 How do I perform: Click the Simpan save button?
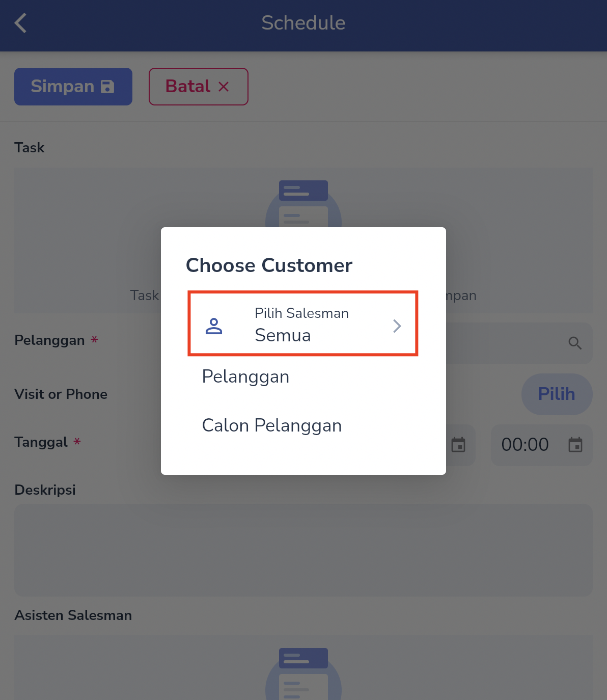(x=73, y=87)
